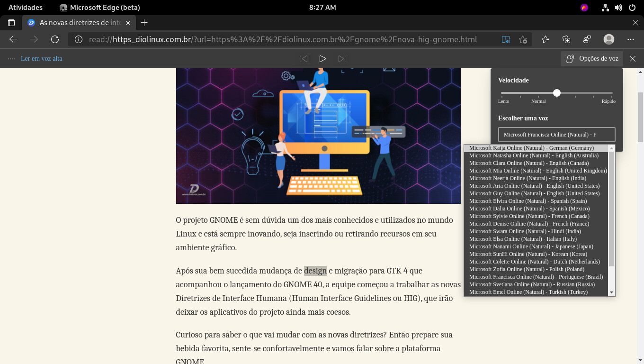Click the Play button to read aloud
Image resolution: width=644 pixels, height=364 pixels.
coord(322,59)
